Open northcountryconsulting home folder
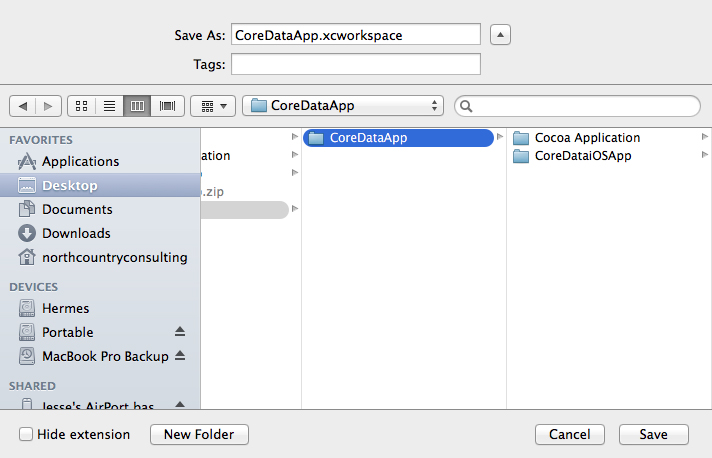This screenshot has height=458, width=712. (100, 257)
